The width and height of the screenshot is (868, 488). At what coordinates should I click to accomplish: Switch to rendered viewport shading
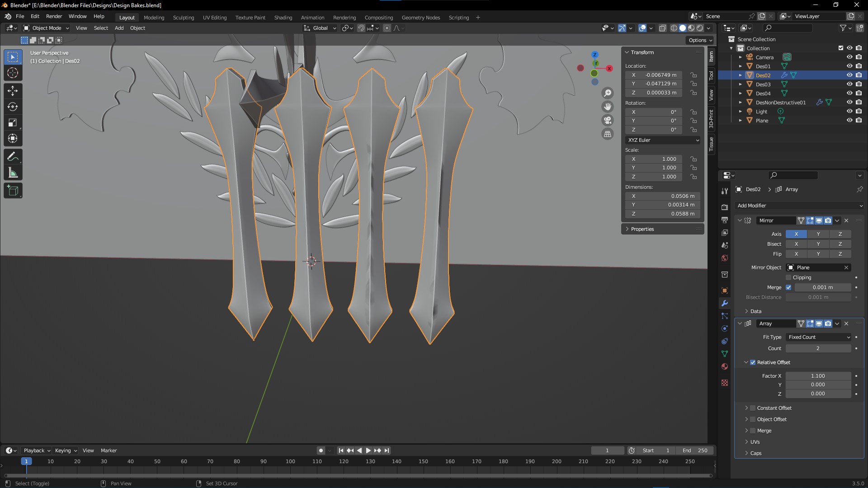coord(700,28)
